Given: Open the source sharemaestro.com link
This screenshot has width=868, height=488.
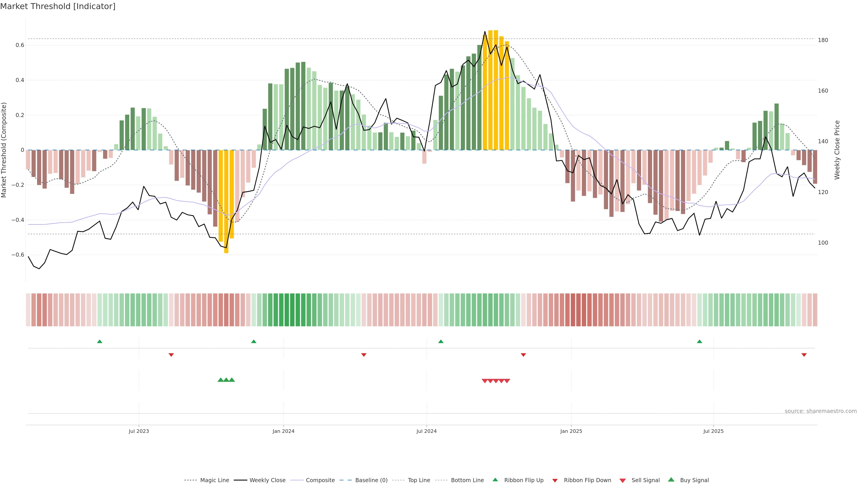Looking at the screenshot, I should pos(821,411).
